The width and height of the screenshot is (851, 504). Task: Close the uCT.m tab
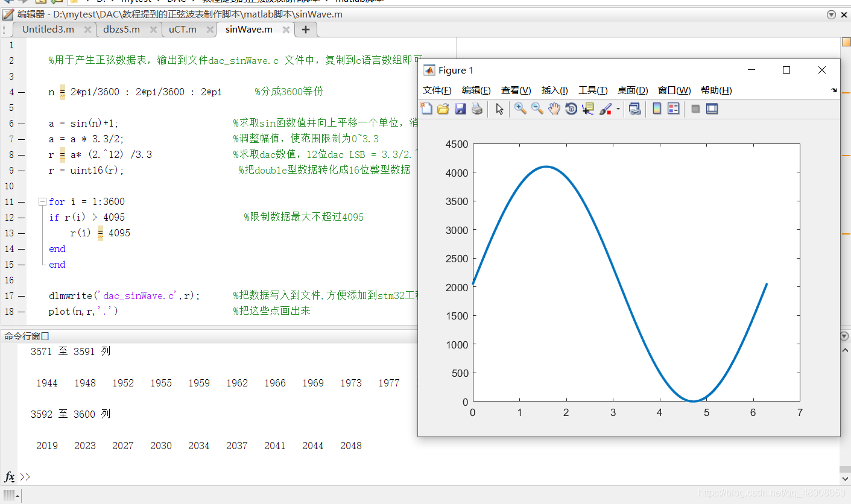[210, 30]
